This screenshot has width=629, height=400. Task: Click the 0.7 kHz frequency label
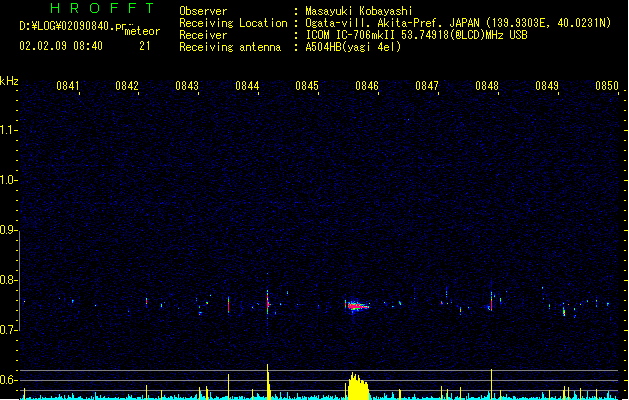pos(7,330)
